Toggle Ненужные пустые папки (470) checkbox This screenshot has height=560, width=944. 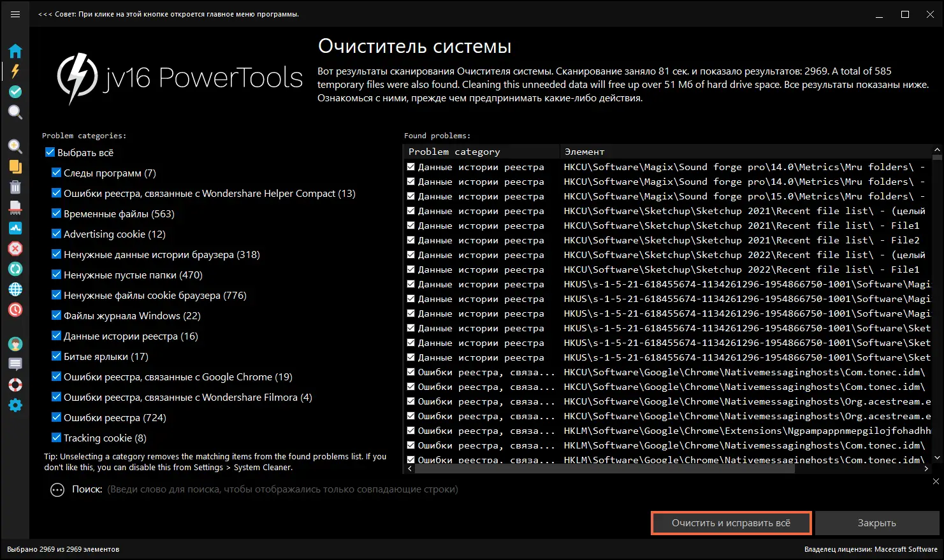pos(56,275)
